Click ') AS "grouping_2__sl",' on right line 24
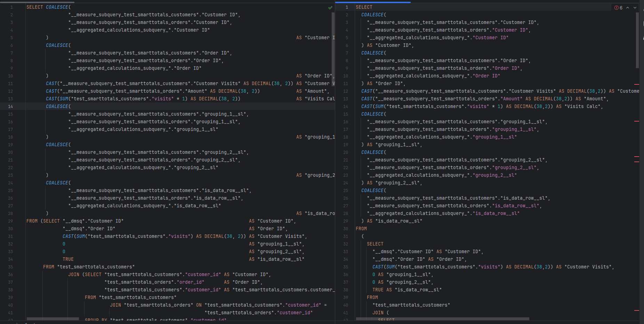644x324 pixels. [392, 183]
